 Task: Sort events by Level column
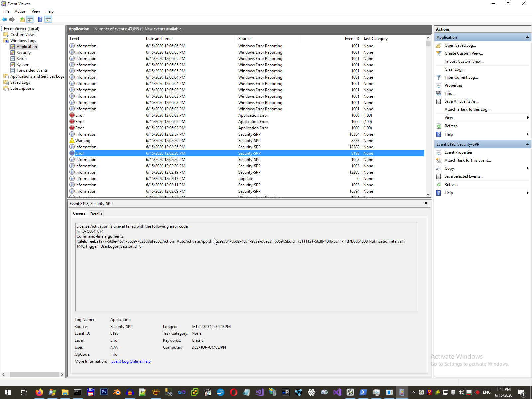click(106, 39)
